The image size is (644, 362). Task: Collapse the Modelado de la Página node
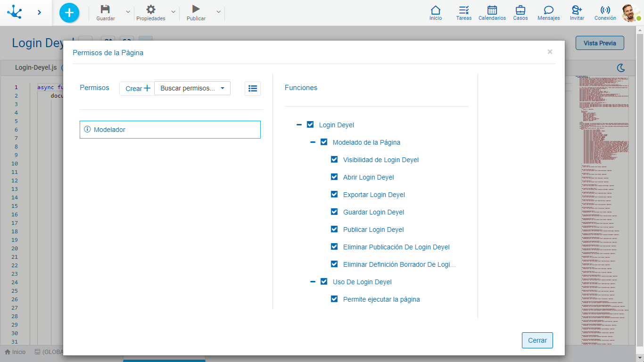pos(313,142)
